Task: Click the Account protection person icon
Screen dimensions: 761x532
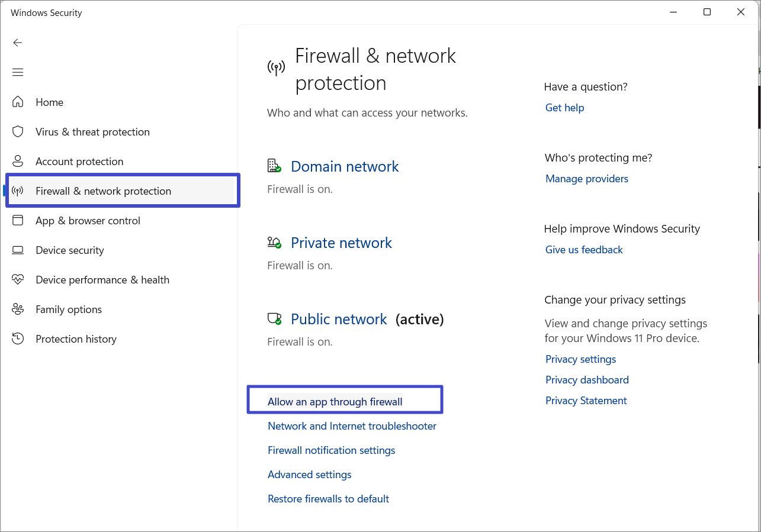Action: pyautogui.click(x=18, y=161)
